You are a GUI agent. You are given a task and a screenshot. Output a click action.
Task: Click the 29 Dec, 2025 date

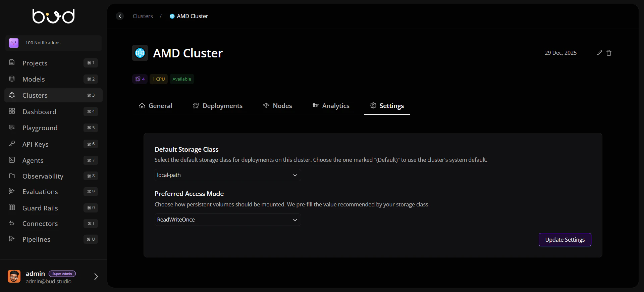tap(561, 53)
